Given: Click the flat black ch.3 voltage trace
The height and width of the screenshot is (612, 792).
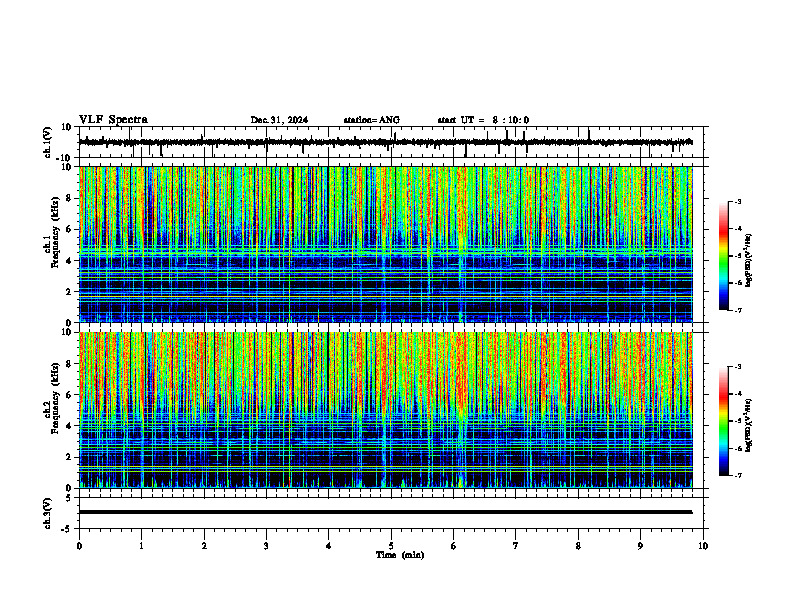Looking at the screenshot, I should point(385,512).
